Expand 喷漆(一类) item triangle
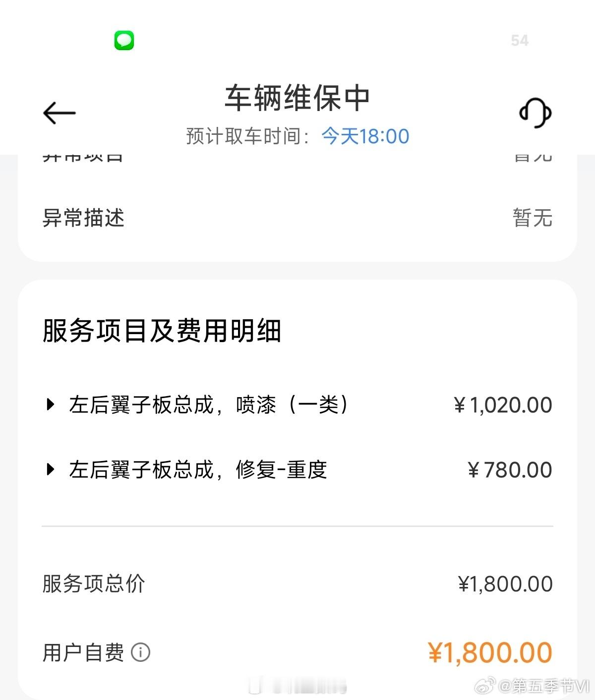595x700 pixels. coord(50,405)
